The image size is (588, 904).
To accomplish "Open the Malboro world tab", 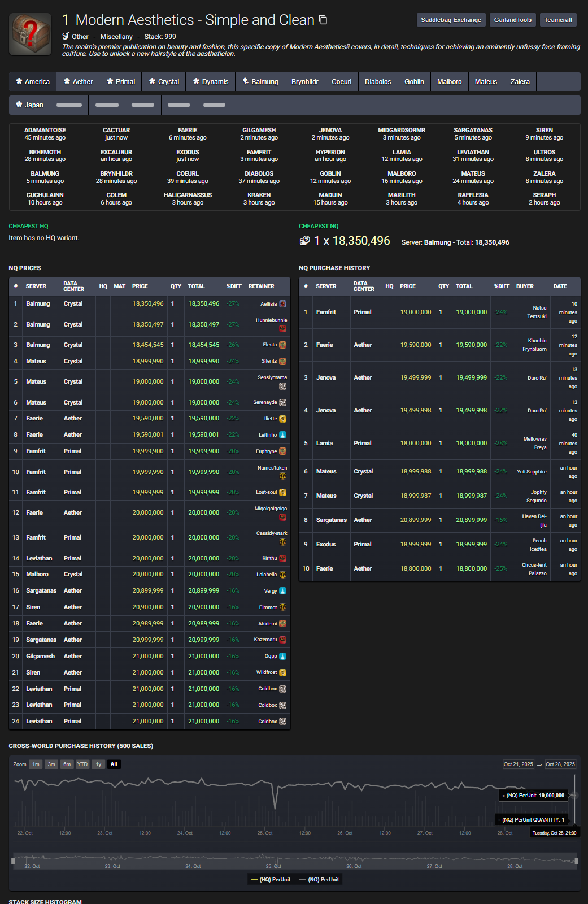I will 450,82.
